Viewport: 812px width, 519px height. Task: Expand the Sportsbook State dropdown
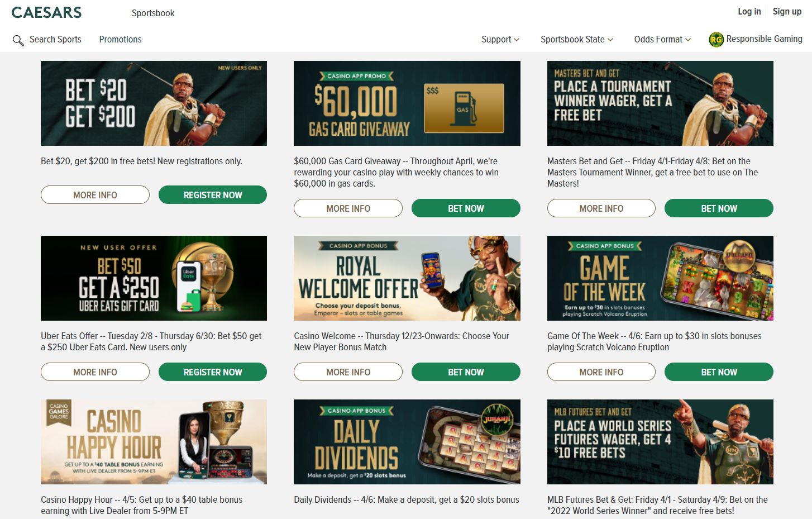tap(577, 39)
